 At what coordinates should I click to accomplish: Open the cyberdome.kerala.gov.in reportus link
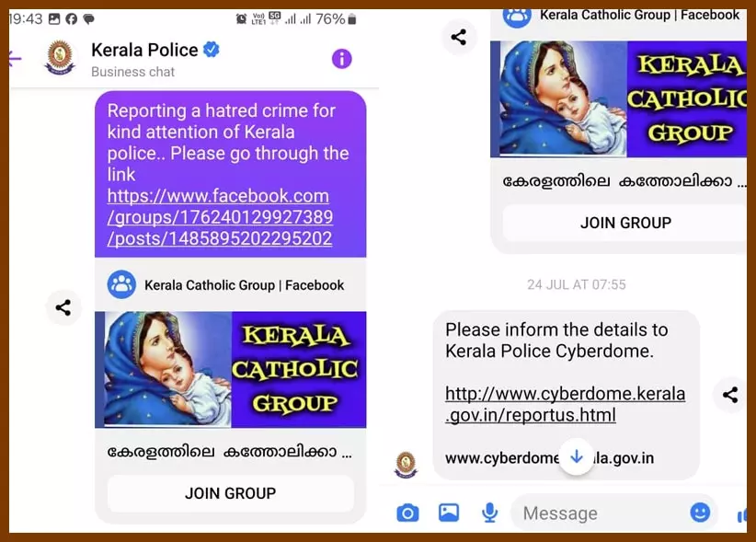[x=565, y=404]
